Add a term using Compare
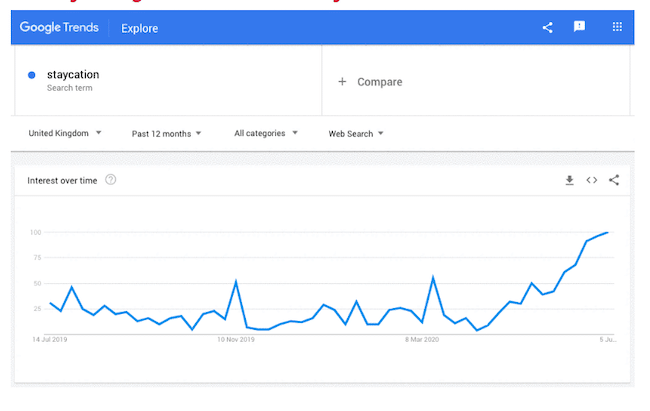The width and height of the screenshot is (650, 411). coord(371,82)
